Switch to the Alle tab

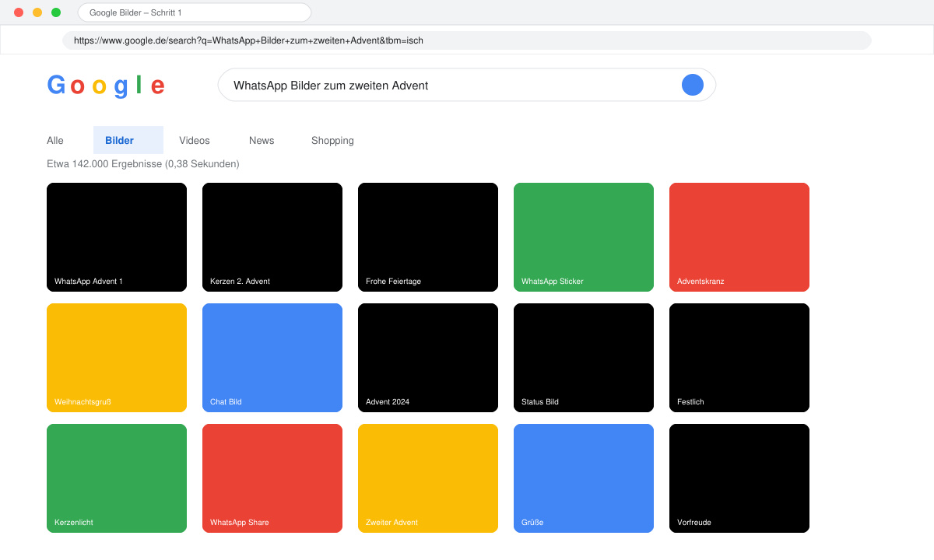[55, 141]
